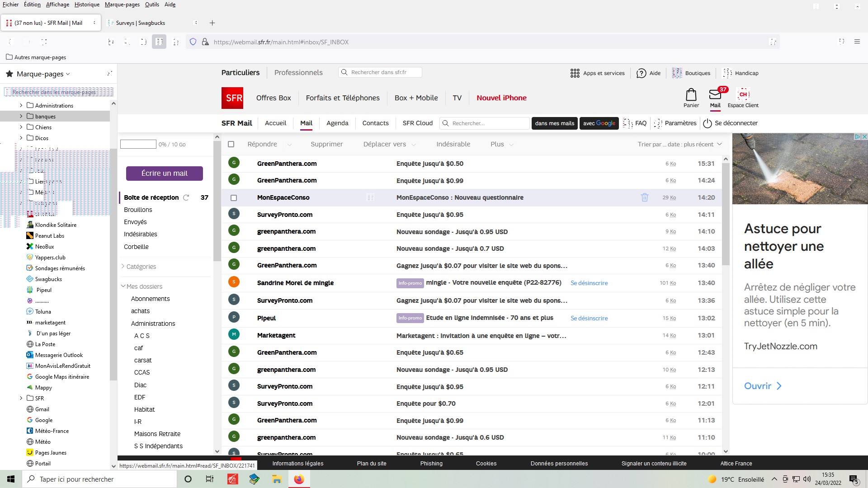Open a new browser tab with plus
Screen dimensions: 868x488
pos(212,23)
